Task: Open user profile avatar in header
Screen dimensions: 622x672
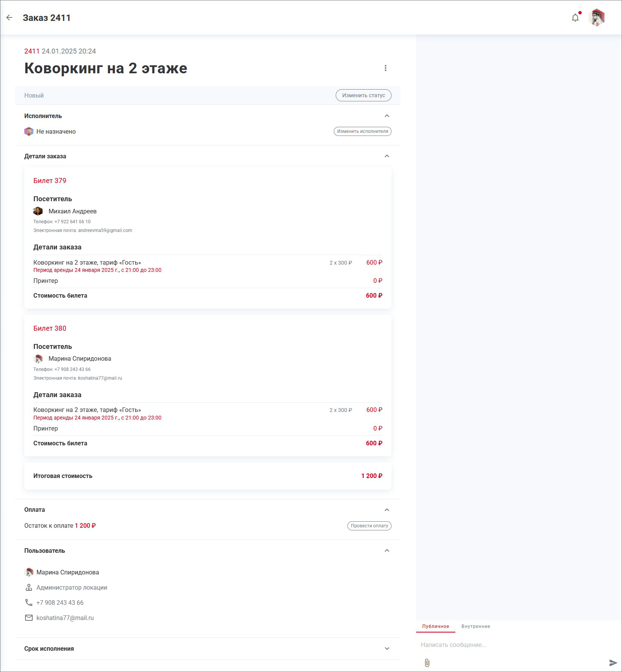Action: click(597, 17)
